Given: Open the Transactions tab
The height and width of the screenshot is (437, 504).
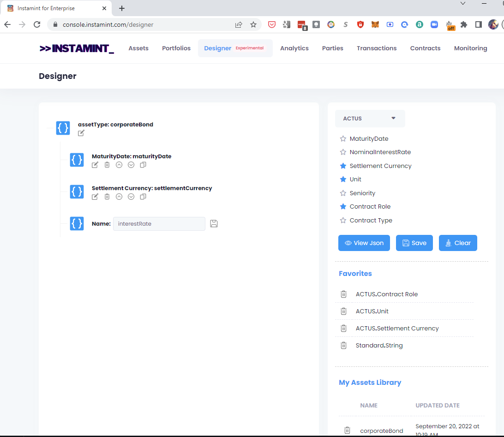Looking at the screenshot, I should pos(376,48).
